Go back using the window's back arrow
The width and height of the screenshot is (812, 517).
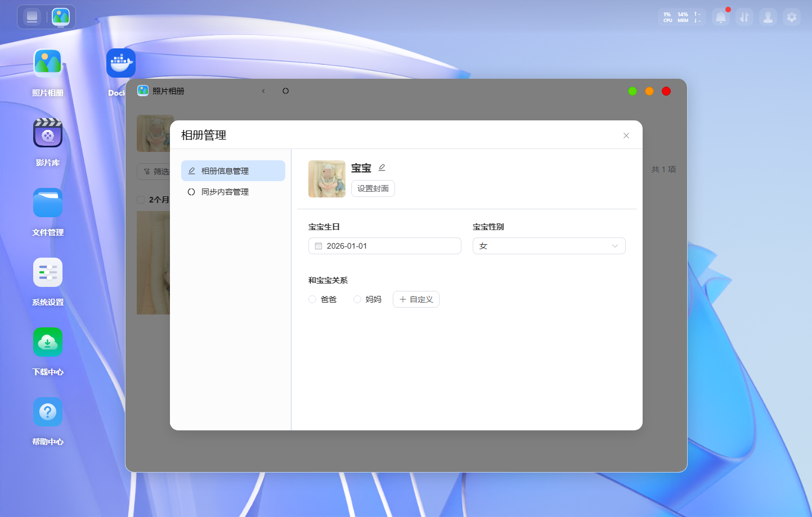click(x=263, y=91)
